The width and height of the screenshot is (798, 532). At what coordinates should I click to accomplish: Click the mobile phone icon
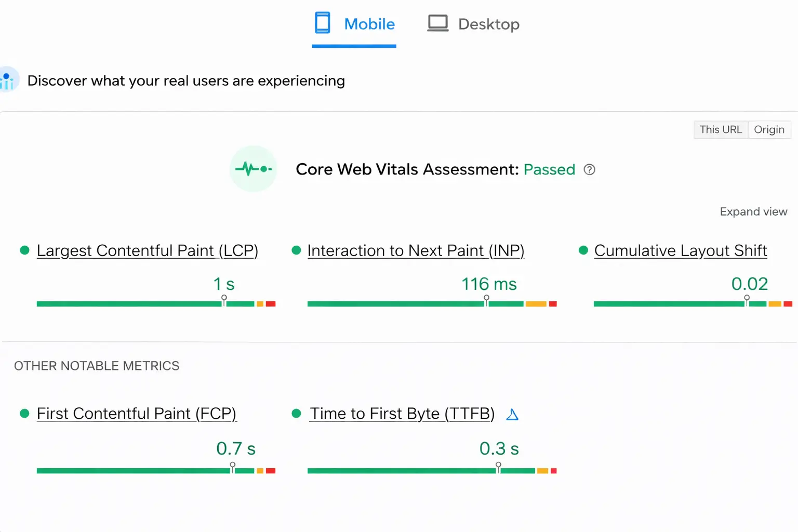pos(322,23)
